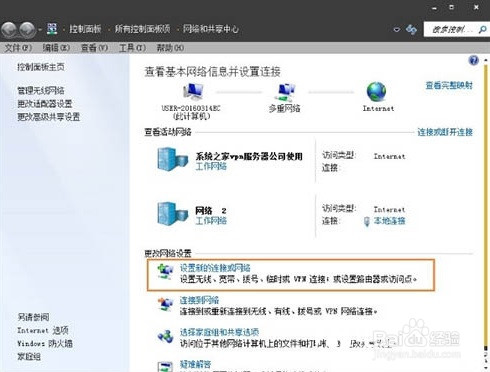Open 查看完整映射 link

(449, 85)
